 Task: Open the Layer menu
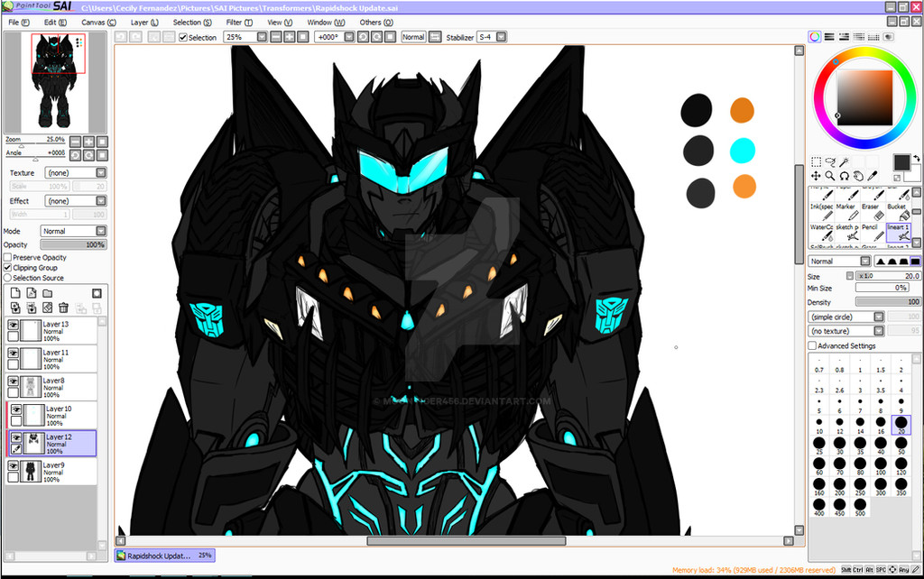coord(144,23)
